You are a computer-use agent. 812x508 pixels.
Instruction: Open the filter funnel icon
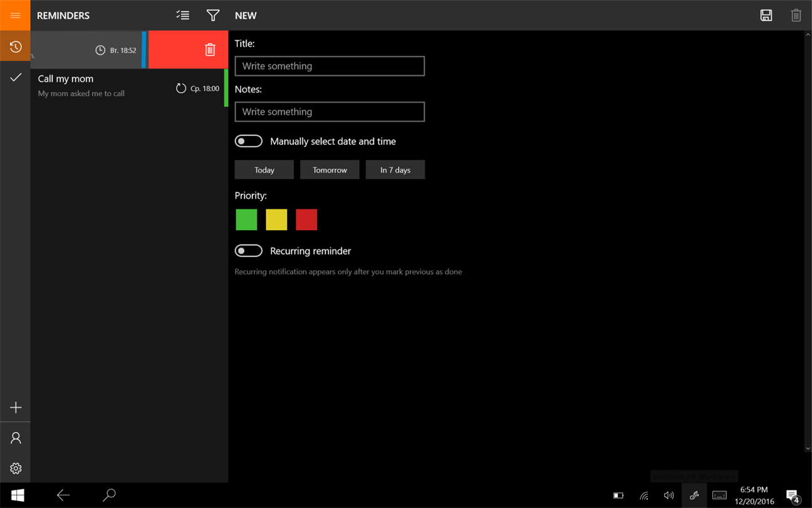[x=213, y=15]
